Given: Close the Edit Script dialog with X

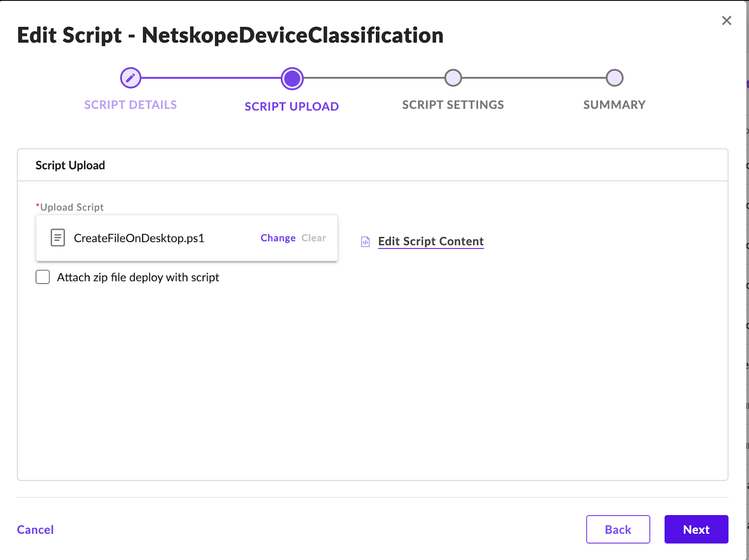Looking at the screenshot, I should [x=727, y=21].
